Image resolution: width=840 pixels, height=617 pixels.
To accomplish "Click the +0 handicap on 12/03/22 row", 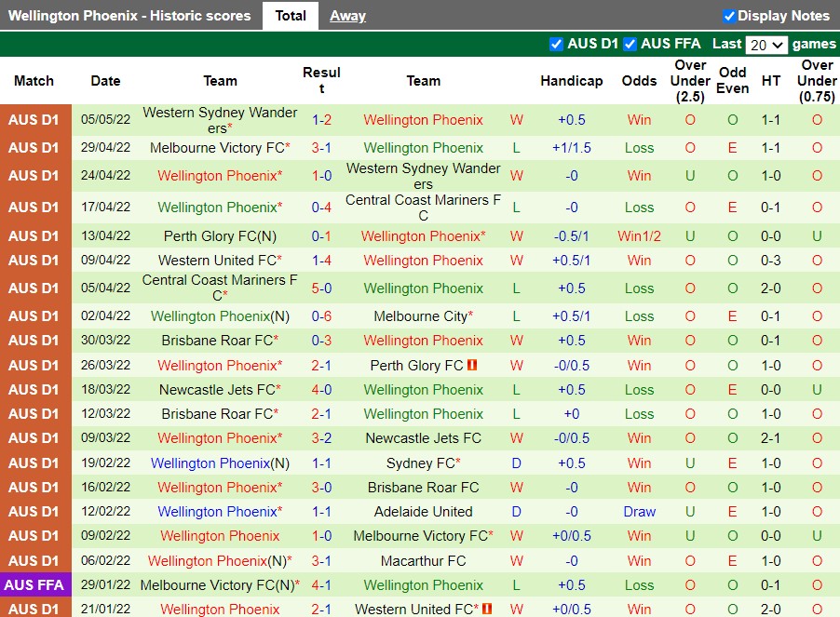I will click(x=572, y=413).
